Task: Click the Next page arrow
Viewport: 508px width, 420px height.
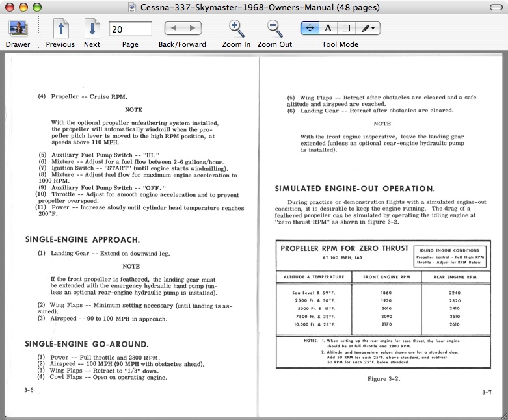Action: 92,29
